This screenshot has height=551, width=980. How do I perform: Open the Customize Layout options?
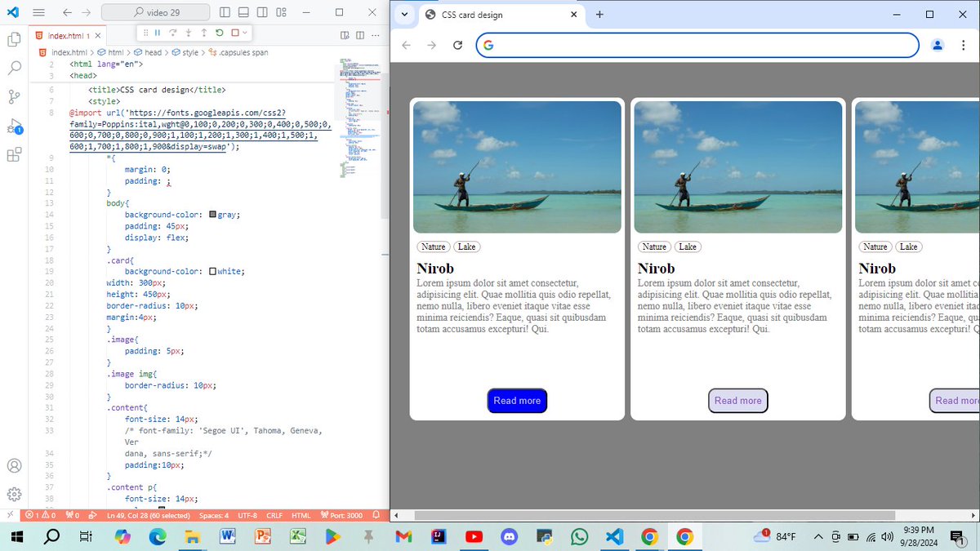[282, 12]
